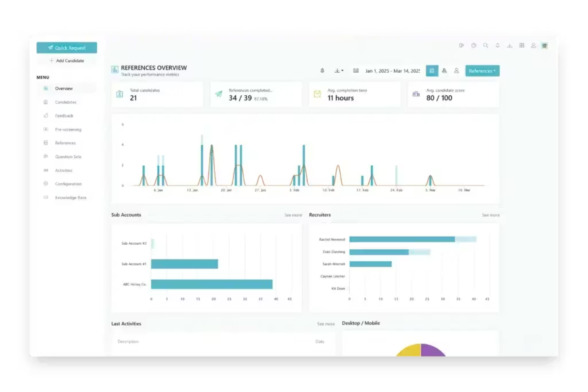588x392 pixels.
Task: Open the apps grid icon in the top bar
Action: click(522, 46)
